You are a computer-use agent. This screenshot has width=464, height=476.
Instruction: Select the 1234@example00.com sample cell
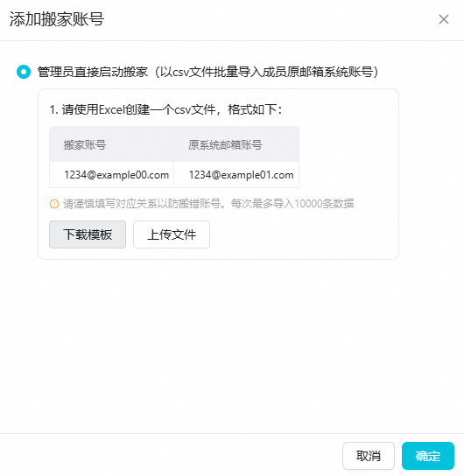(x=112, y=175)
